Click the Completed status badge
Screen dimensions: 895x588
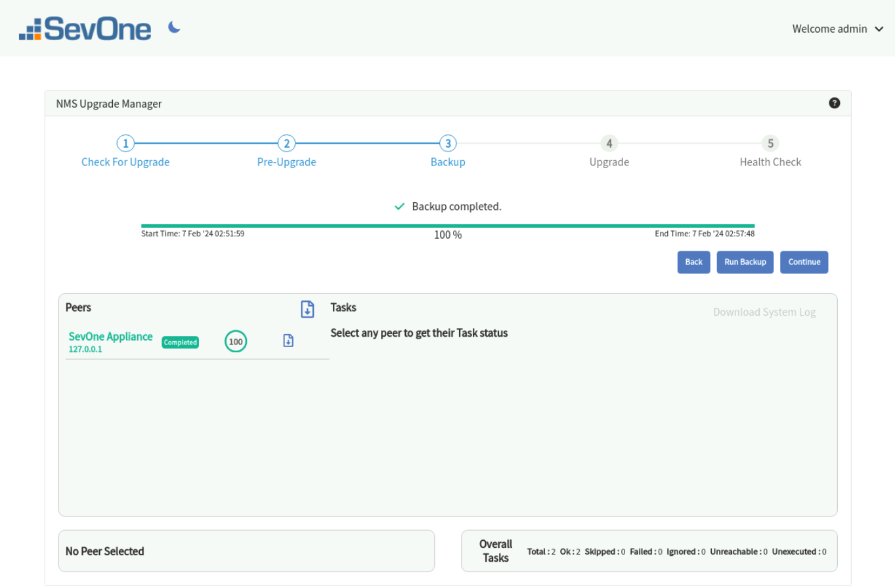[x=181, y=343]
